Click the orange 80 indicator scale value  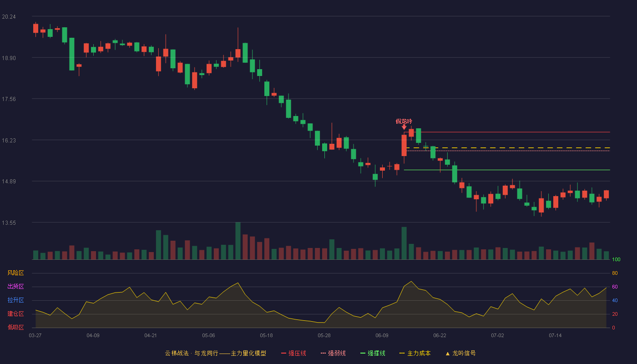click(615, 273)
